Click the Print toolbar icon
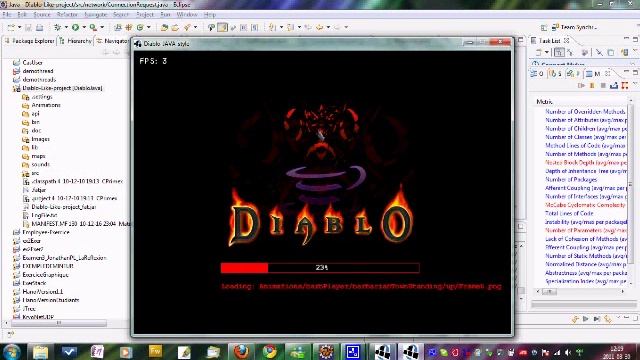This screenshot has height=360, width=640. (x=40, y=27)
